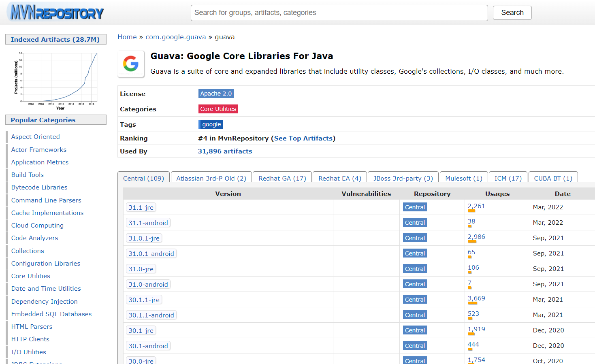Open Code Analyzers category
The image size is (595, 364).
pos(34,238)
